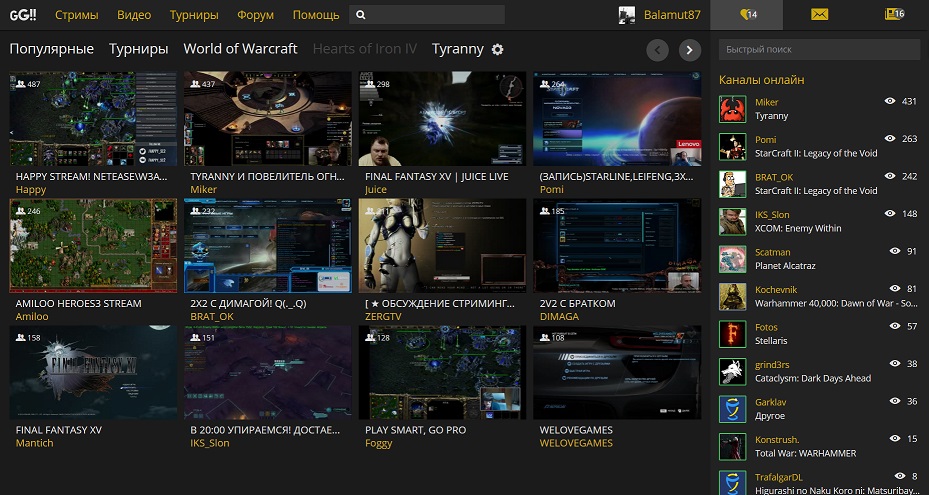Open the Amiloo Heroes3 stream thumbnail
Viewport: 929px width, 495px height.
93,245
